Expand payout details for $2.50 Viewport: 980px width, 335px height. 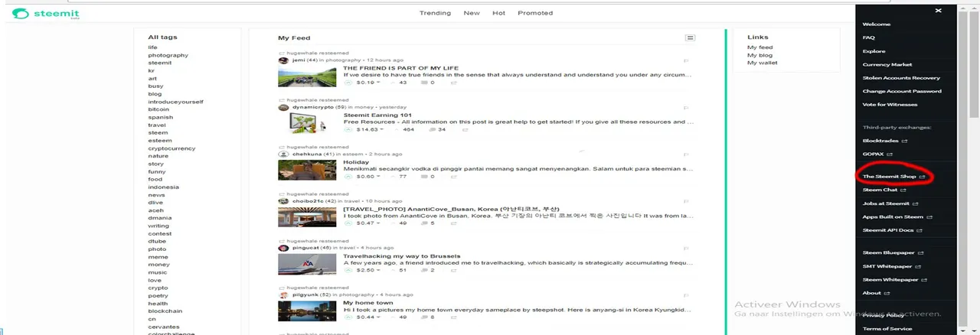coord(369,270)
